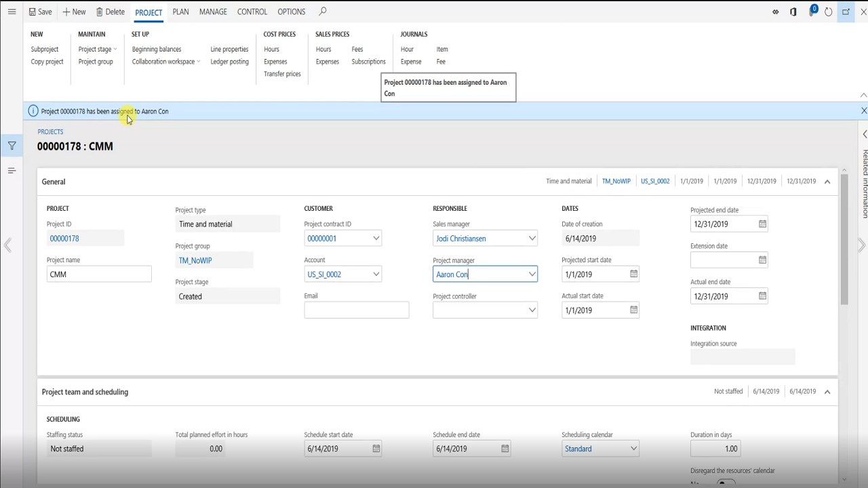Click the Project name field
The height and width of the screenshot is (488, 868).
click(99, 274)
